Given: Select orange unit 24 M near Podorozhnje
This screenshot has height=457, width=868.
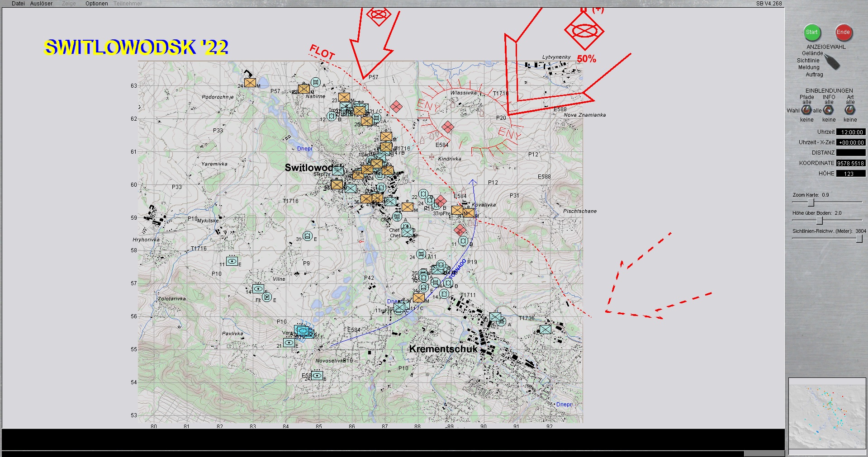Looking at the screenshot, I should click(250, 83).
